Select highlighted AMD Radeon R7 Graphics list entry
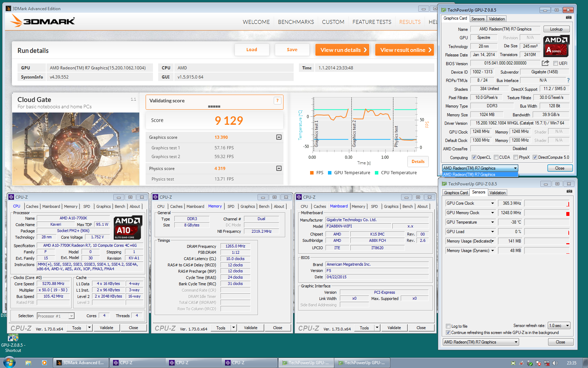 point(479,175)
